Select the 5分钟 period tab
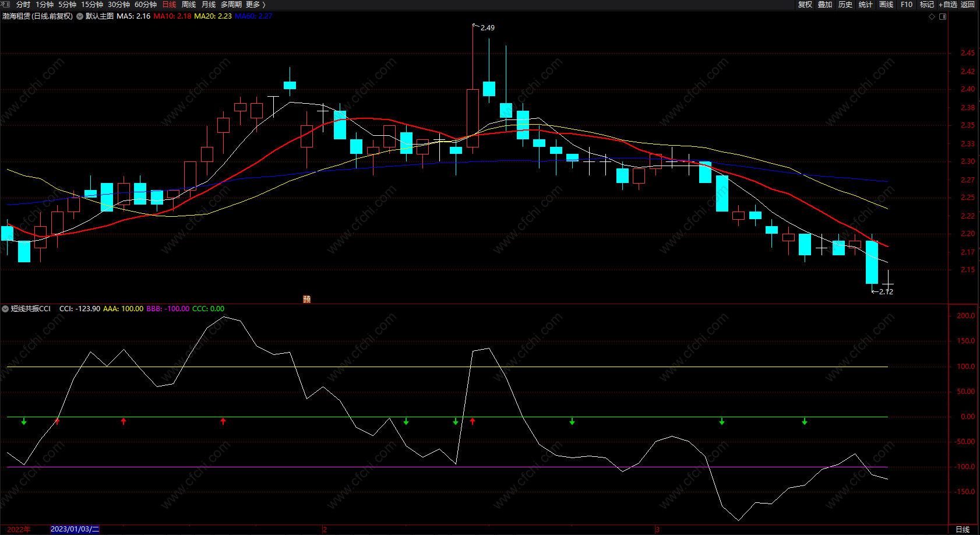The height and width of the screenshot is (535, 980). click(x=68, y=5)
